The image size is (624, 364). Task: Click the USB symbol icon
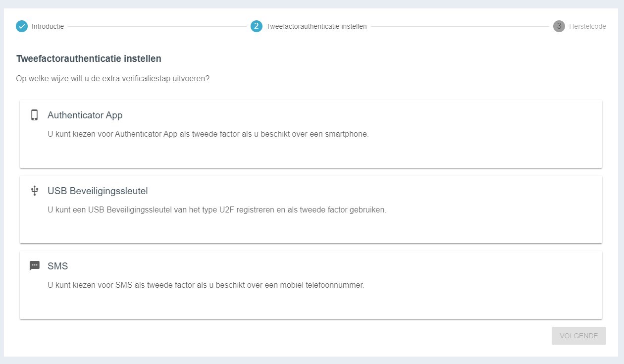point(34,191)
